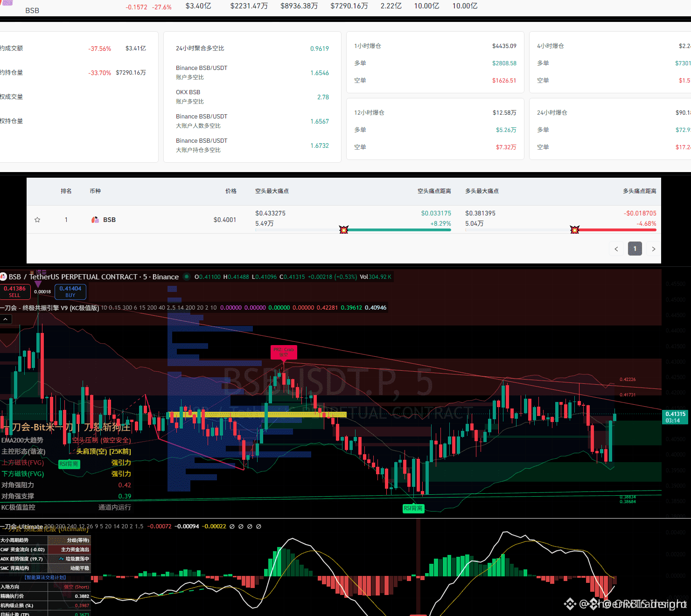The height and width of the screenshot is (616, 691).
Task: Click the 24小时爆仓 card heading
Action: (552, 113)
